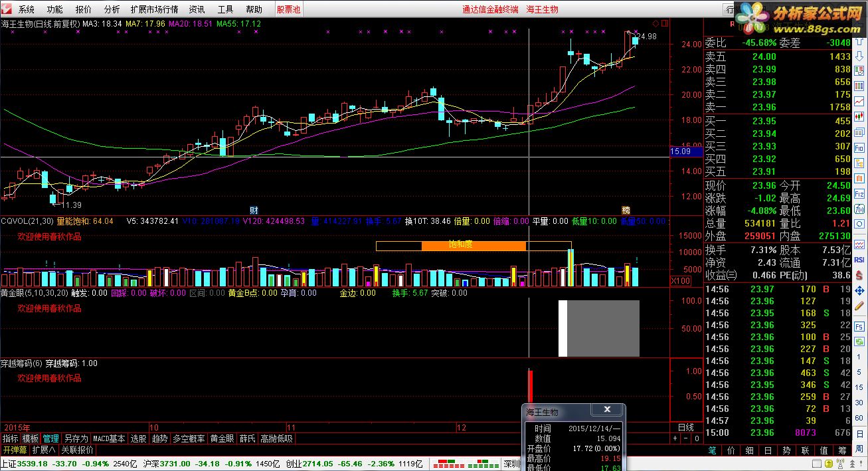Click the '财' finance marker on chart

point(254,210)
